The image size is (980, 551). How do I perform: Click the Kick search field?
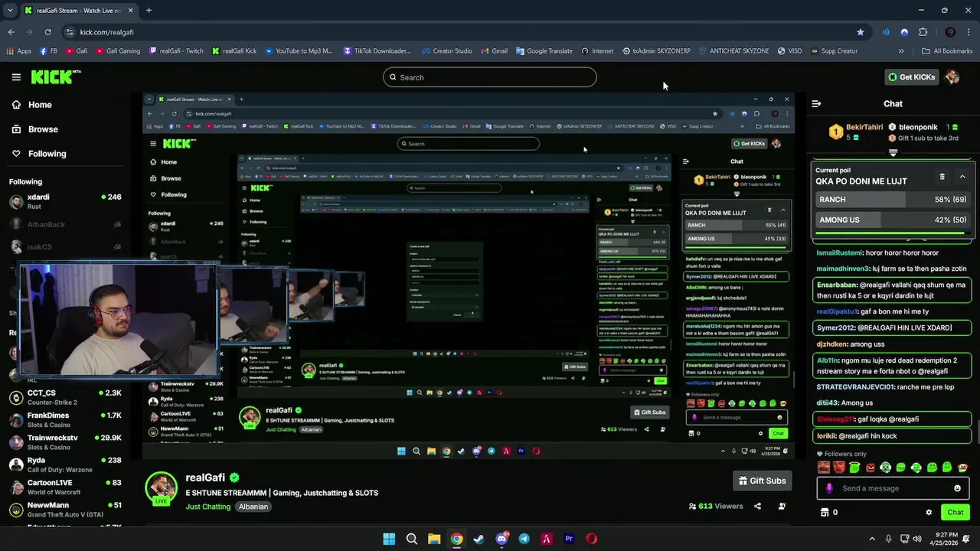(490, 77)
